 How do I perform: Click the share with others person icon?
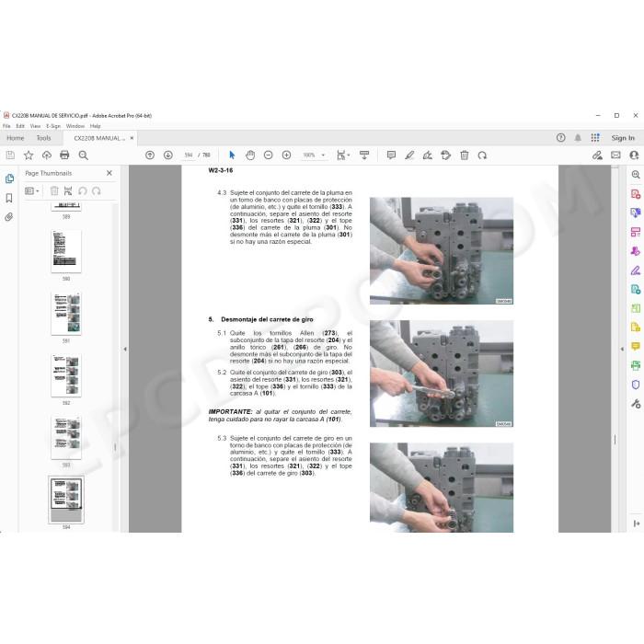pyautogui.click(x=634, y=155)
